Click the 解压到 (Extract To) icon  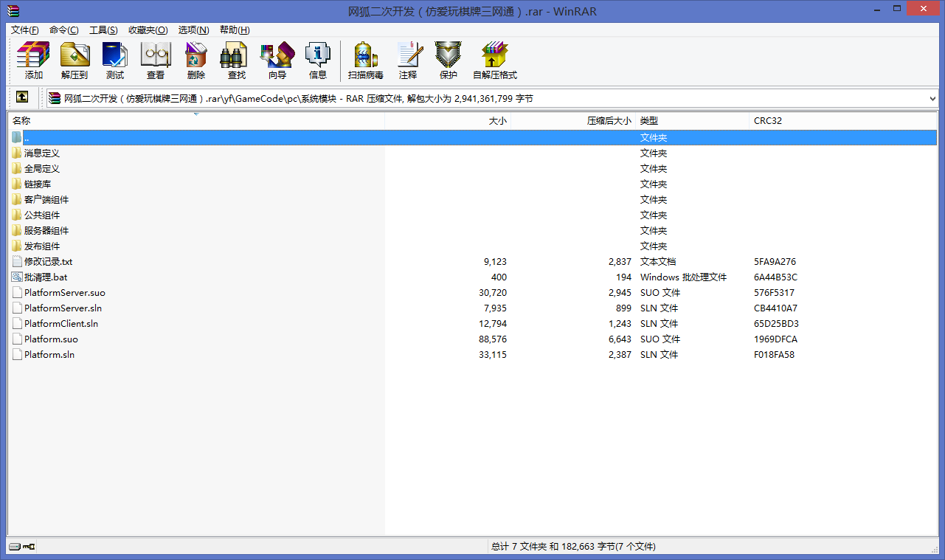(x=74, y=61)
